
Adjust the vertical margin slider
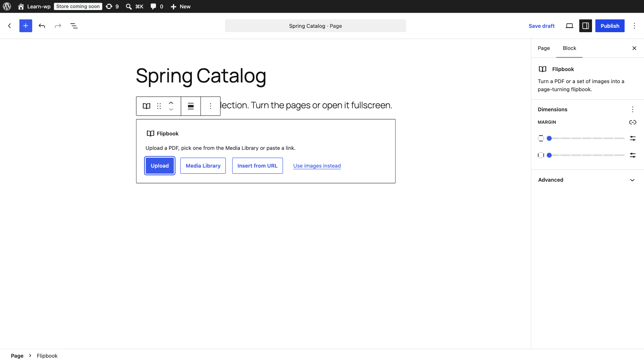point(585,138)
